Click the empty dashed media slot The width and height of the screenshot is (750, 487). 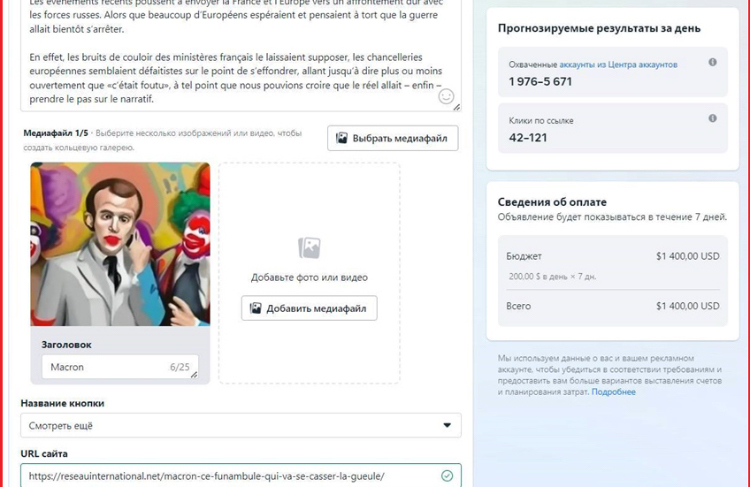(309, 273)
